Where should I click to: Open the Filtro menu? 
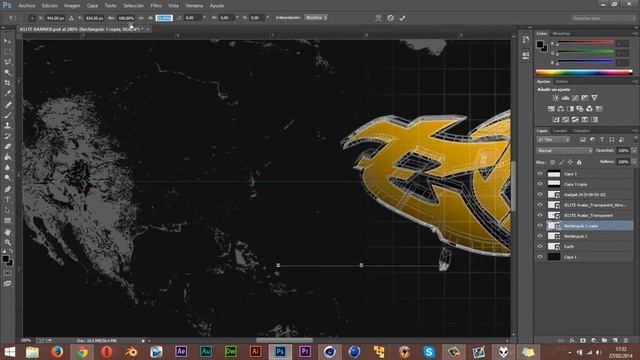click(156, 6)
